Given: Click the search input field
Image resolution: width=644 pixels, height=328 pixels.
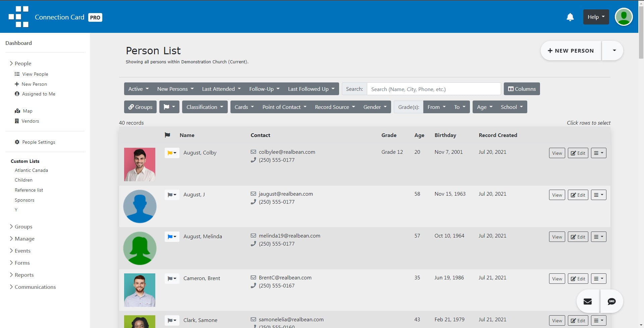Looking at the screenshot, I should click(433, 89).
